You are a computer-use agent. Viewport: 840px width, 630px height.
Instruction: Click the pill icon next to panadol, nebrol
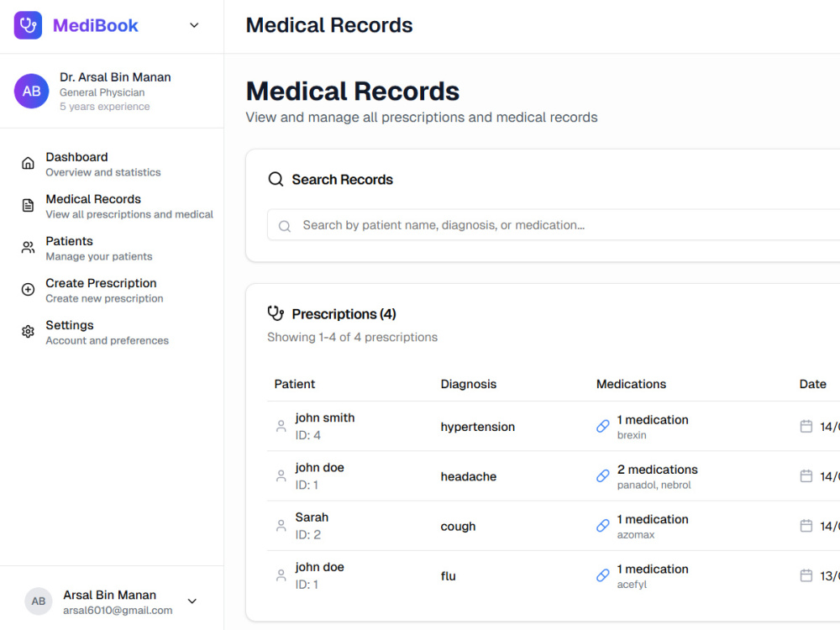click(602, 476)
